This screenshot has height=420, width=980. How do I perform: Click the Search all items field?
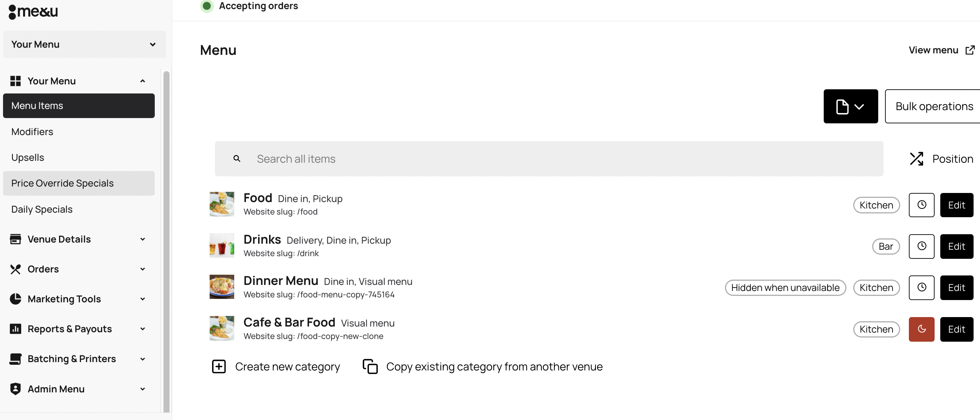549,159
